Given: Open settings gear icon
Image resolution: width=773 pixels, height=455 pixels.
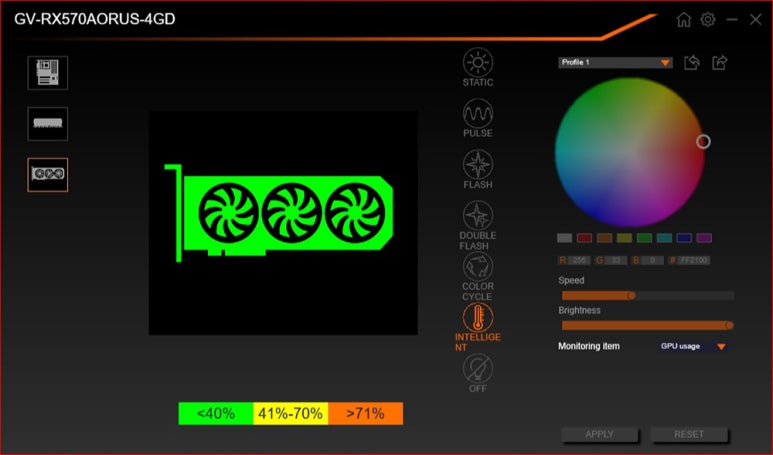Looking at the screenshot, I should pos(708,19).
